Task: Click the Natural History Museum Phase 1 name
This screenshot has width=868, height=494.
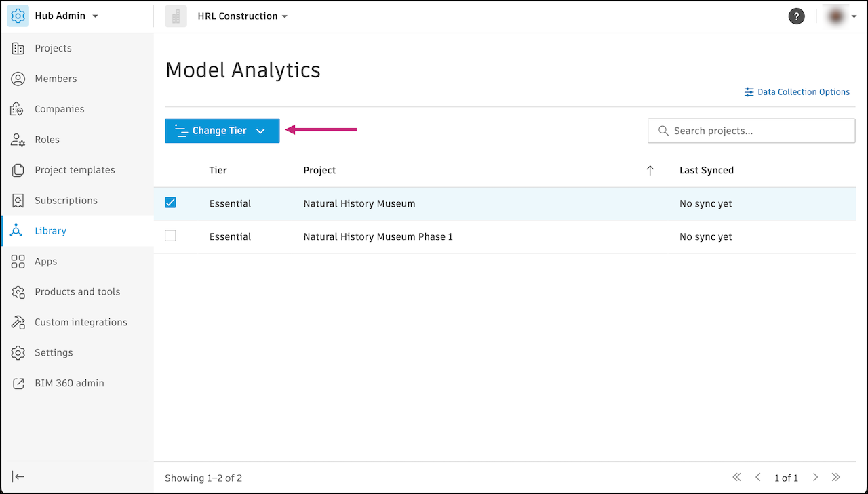Action: [x=378, y=236]
